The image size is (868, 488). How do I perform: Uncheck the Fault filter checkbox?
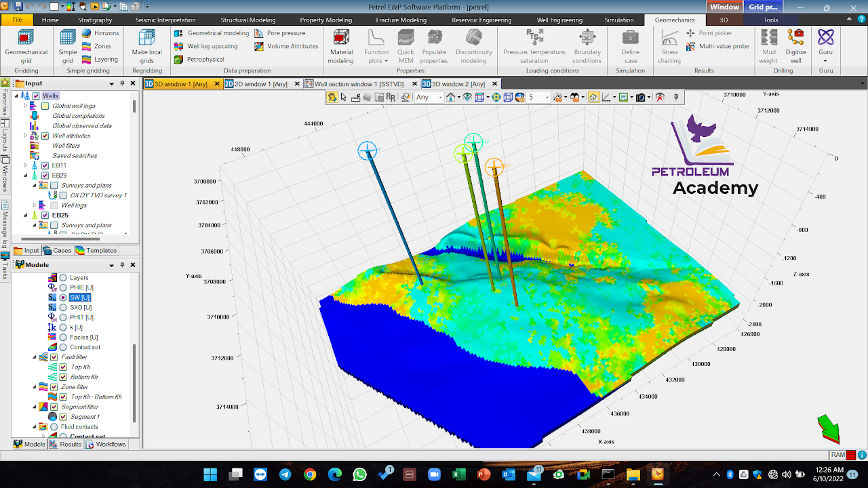click(x=54, y=357)
